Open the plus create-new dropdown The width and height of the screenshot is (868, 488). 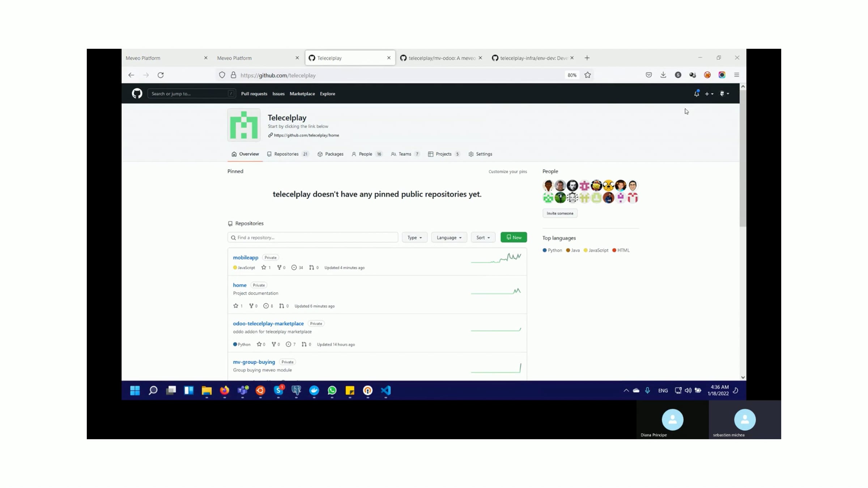[x=709, y=94]
